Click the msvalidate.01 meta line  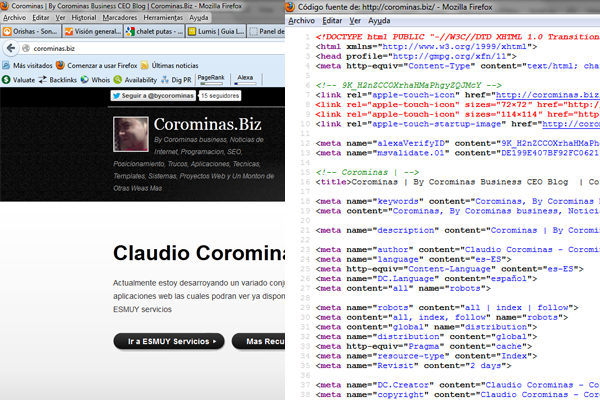[458, 153]
